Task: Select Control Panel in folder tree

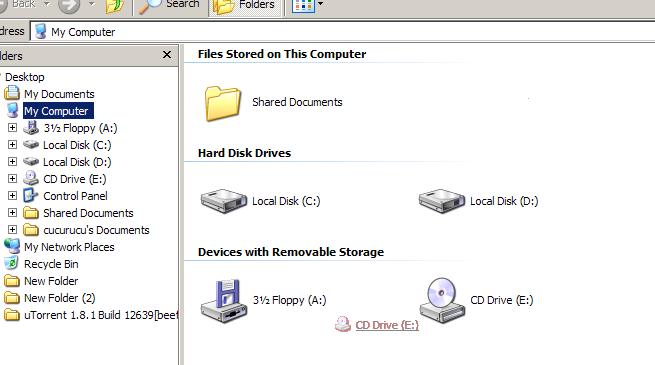Action: (75, 196)
